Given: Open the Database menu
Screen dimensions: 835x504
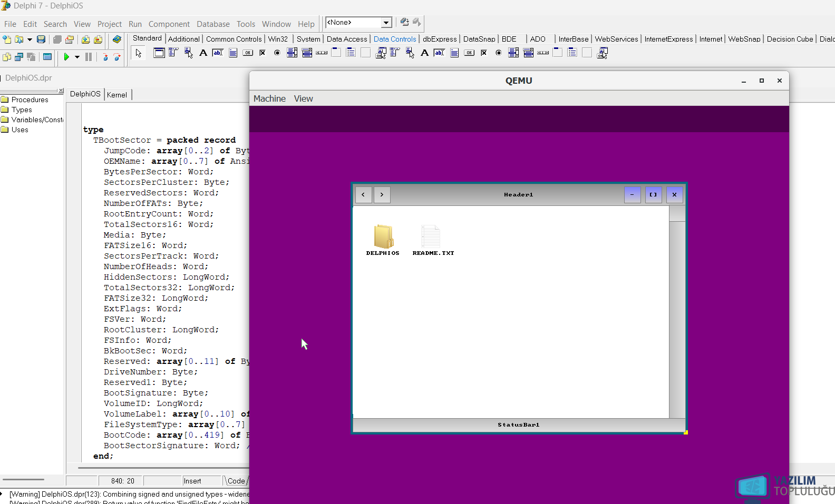Looking at the screenshot, I should click(x=213, y=24).
